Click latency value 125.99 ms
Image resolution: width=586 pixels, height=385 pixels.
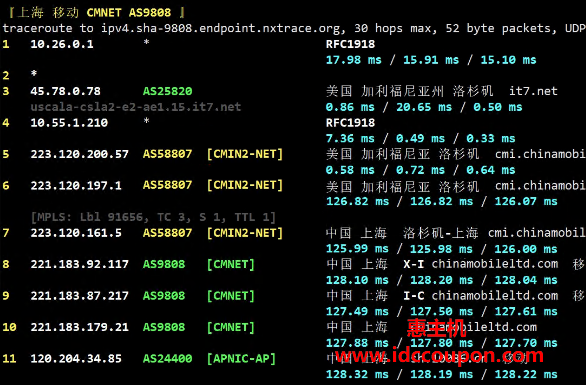357,249
